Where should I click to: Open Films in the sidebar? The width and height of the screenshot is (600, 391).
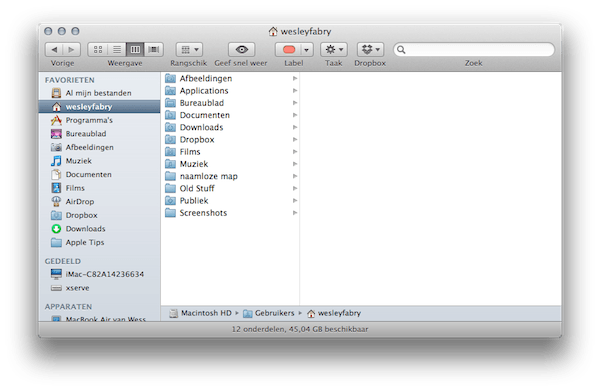(99, 188)
